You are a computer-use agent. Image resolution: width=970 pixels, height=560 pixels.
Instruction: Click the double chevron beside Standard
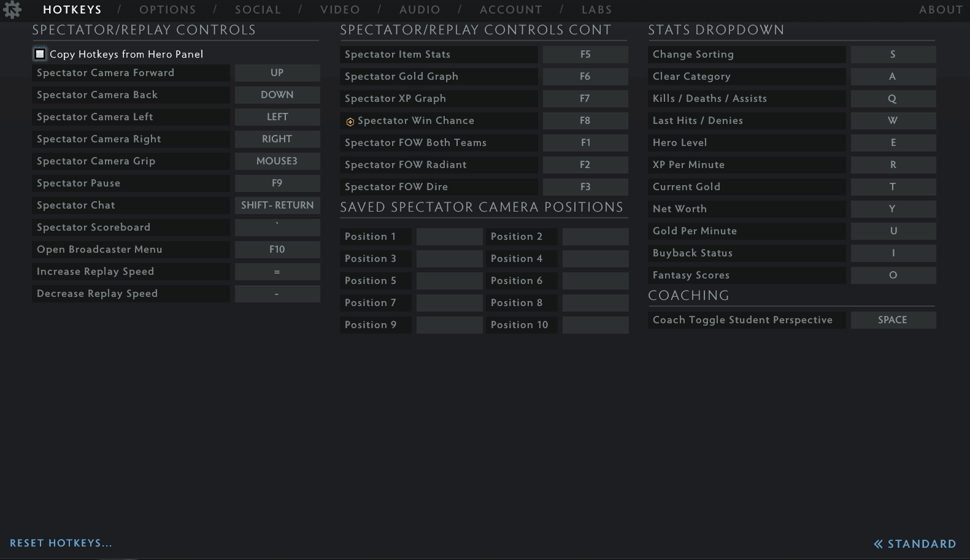click(x=878, y=544)
